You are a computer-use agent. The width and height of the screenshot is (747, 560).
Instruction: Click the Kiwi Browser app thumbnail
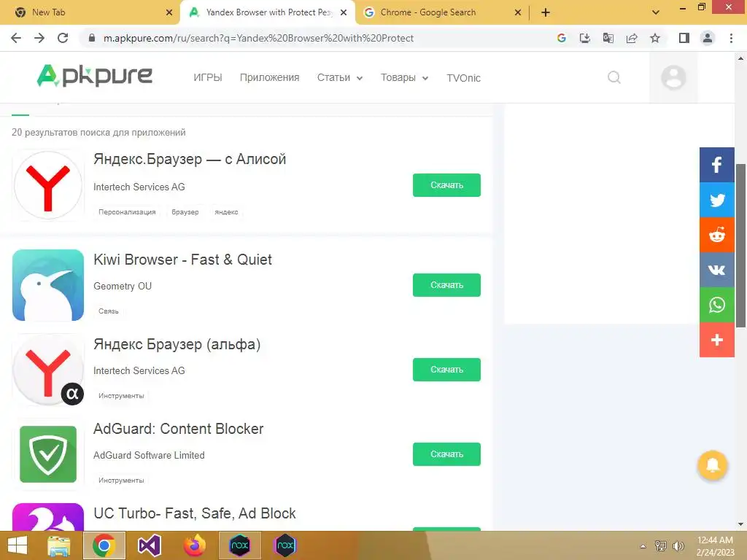pyautogui.click(x=48, y=285)
